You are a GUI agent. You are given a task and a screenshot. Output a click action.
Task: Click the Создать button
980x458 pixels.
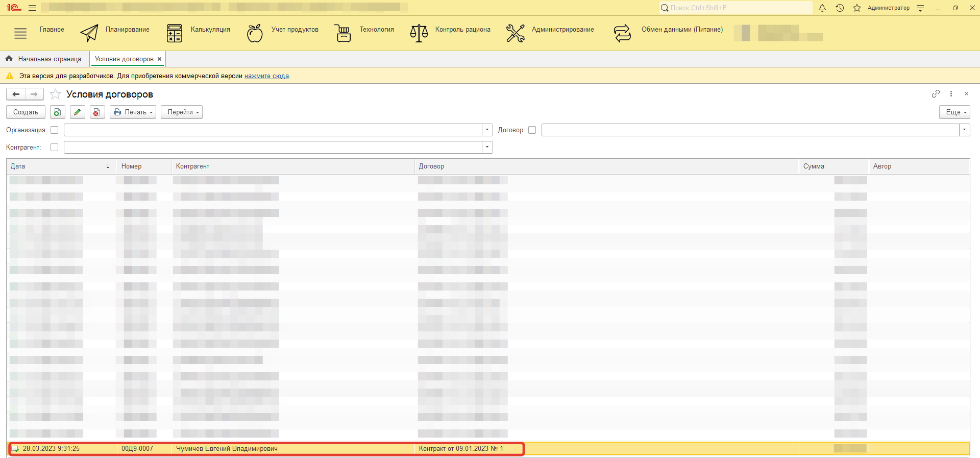26,112
